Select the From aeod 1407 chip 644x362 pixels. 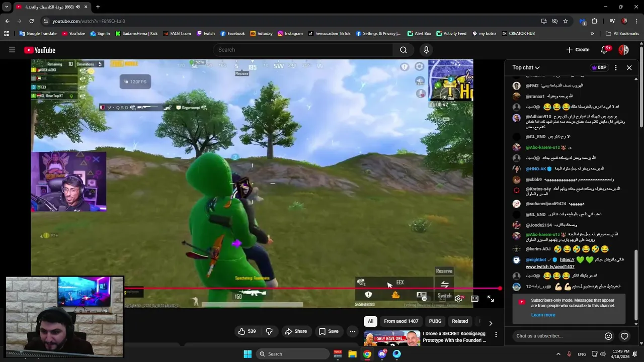401,321
